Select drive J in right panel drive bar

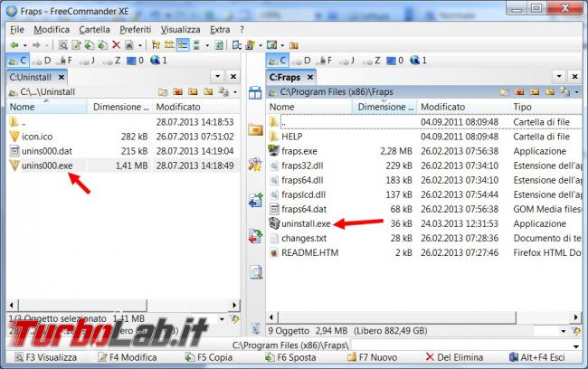coord(348,61)
